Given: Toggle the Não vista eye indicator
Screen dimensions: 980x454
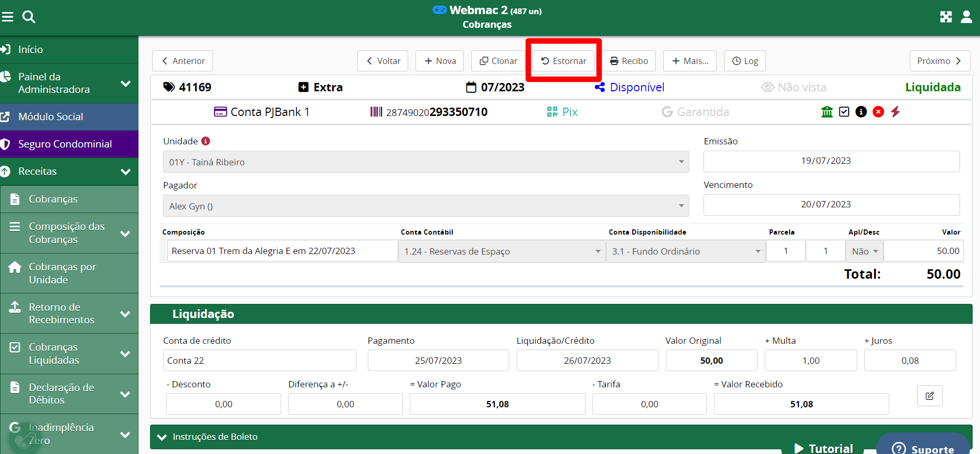Looking at the screenshot, I should click(x=794, y=87).
